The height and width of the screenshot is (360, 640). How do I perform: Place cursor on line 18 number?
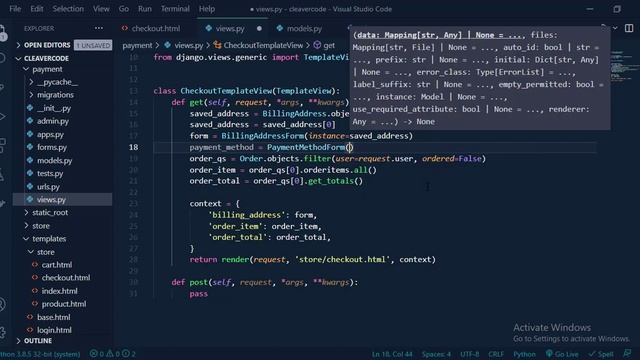tap(133, 147)
